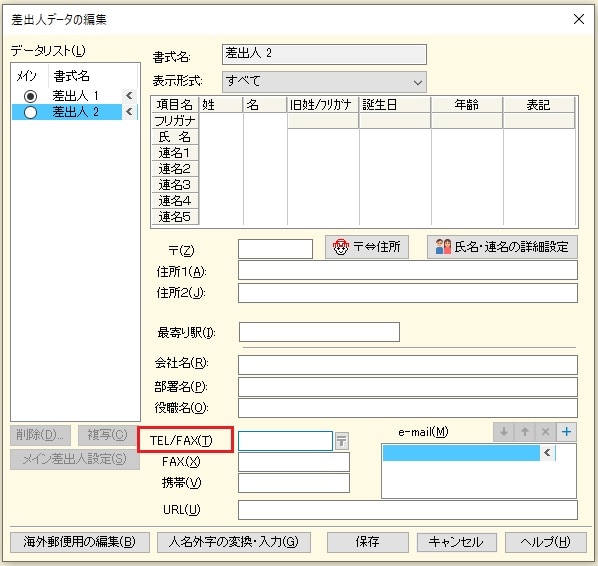The height and width of the screenshot is (566, 598).
Task: Open 海外郵便用の編集 dialog
Action: click(x=80, y=542)
